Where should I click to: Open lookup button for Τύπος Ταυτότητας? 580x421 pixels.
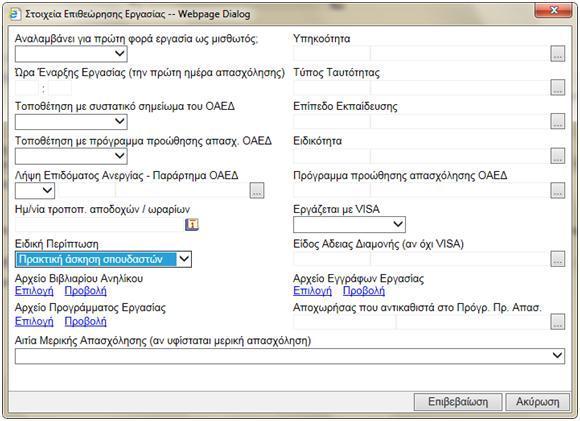coord(557,88)
